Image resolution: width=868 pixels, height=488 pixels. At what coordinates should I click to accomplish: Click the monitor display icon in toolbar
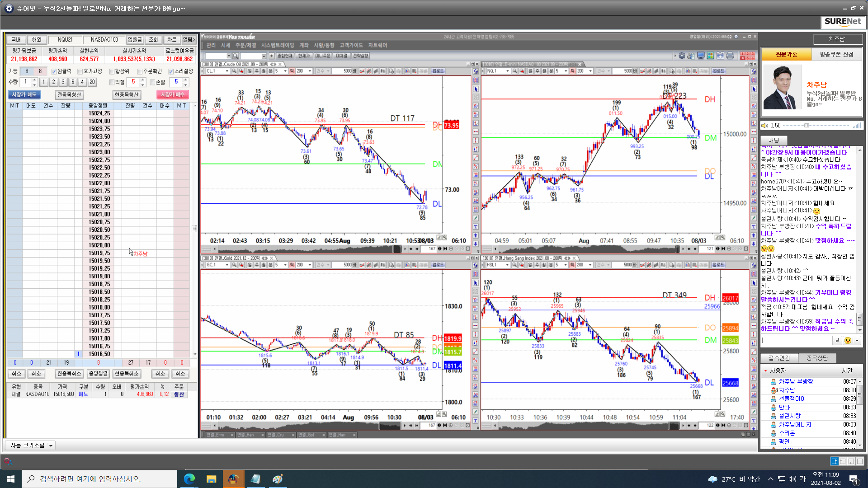point(701,56)
